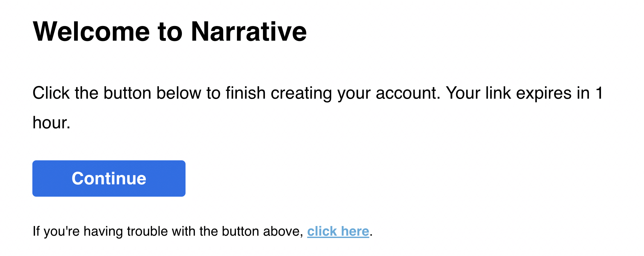The height and width of the screenshot is (256, 644).
Task: Click the word Narrative in the heading
Action: 249,31
